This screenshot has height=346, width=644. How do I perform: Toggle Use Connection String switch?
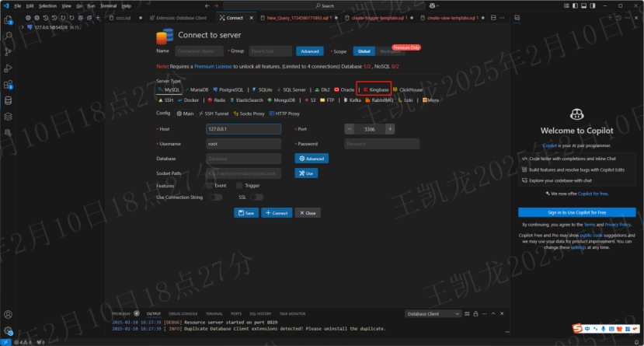(x=216, y=197)
